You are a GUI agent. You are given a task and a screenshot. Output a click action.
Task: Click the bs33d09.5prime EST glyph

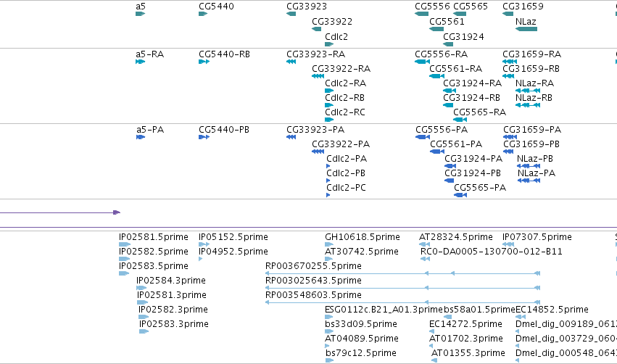tap(329, 331)
